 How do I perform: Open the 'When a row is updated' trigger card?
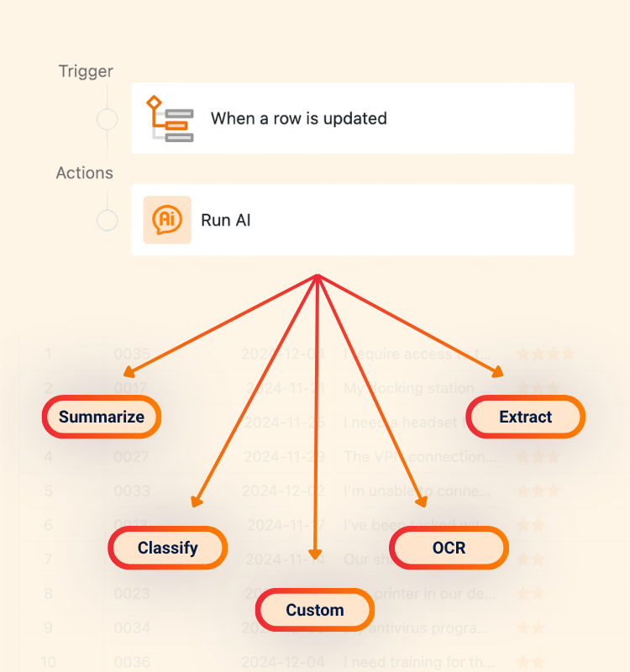(x=353, y=118)
